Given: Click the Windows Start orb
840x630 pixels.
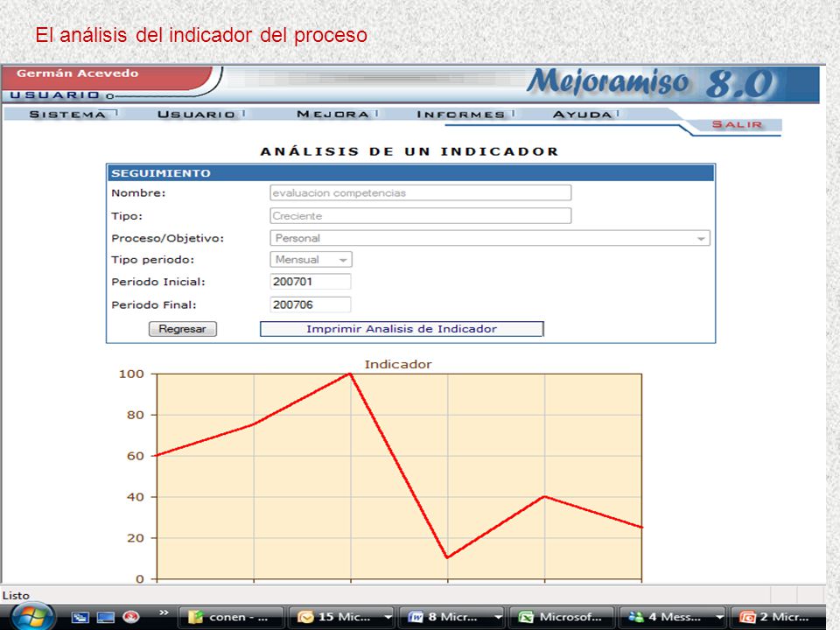Looking at the screenshot, I should pyautogui.click(x=32, y=617).
